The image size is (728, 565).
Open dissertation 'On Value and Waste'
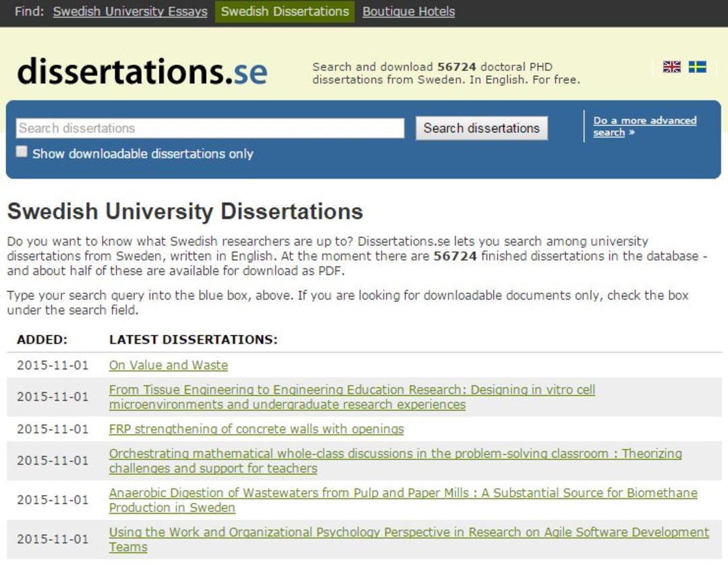(169, 365)
